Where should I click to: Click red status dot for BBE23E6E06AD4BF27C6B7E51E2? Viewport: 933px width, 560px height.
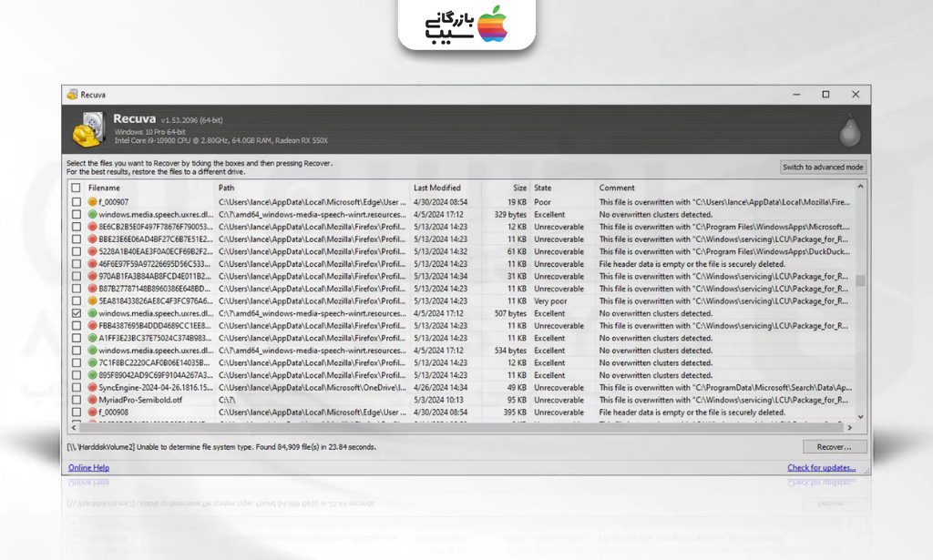click(x=92, y=239)
